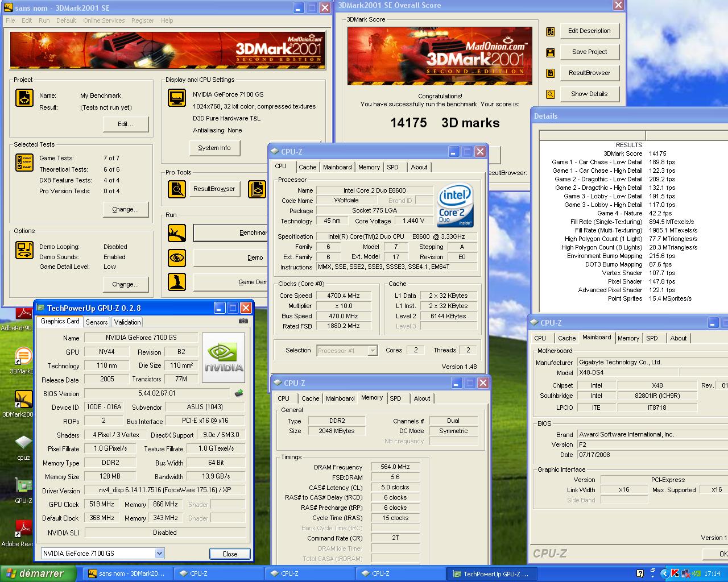Open the Run menu in 3DMark2001
This screenshot has width=728, height=582.
tap(44, 20)
